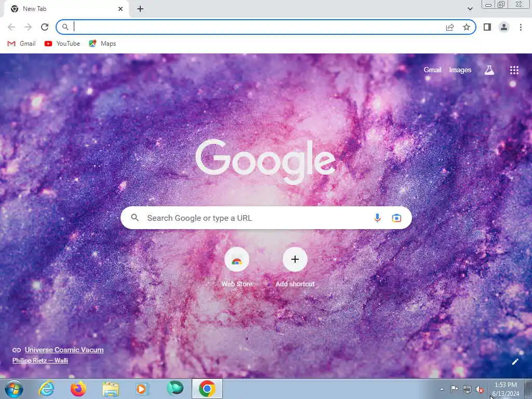Open the Chrome three-dot menu
The width and height of the screenshot is (532, 399).
[x=521, y=27]
